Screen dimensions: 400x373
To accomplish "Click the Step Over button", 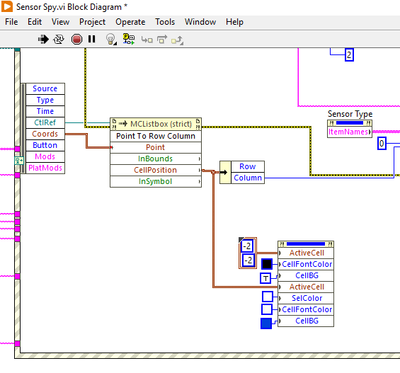I will 162,40.
